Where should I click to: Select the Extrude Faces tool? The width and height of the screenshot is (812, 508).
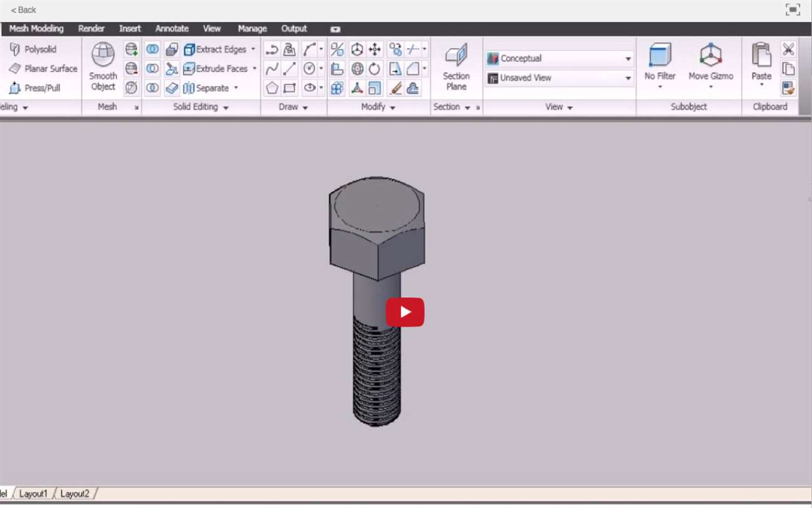pos(216,69)
